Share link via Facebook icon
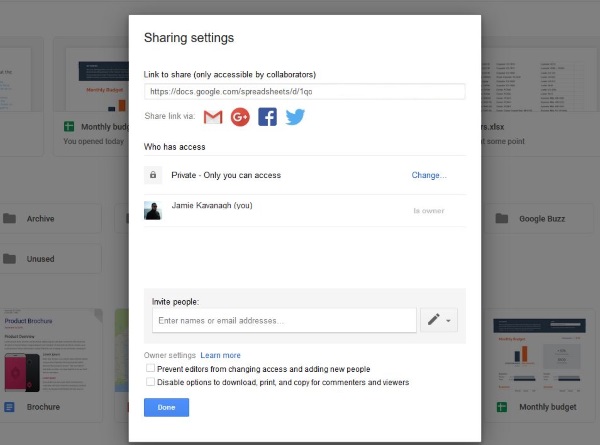The height and width of the screenshot is (445, 600). (267, 117)
